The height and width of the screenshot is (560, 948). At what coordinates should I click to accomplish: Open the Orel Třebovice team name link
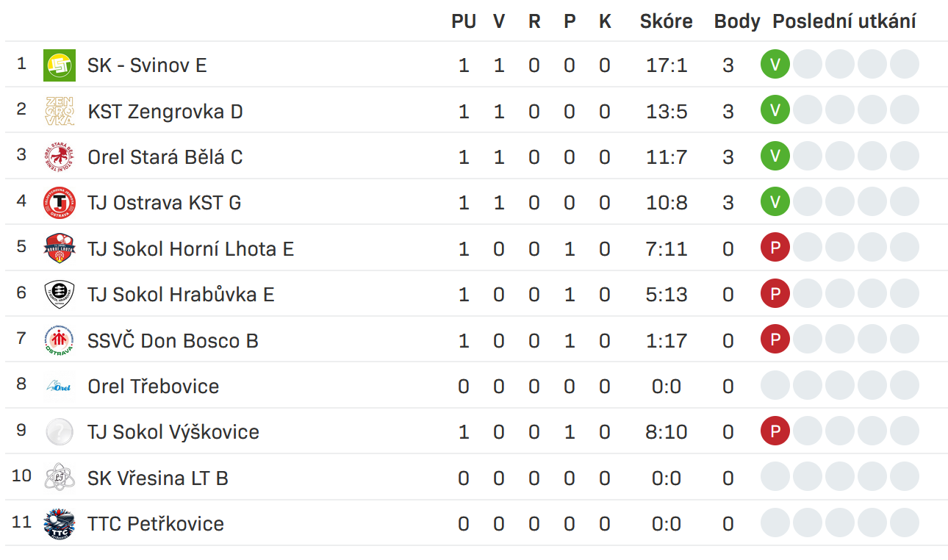click(153, 386)
